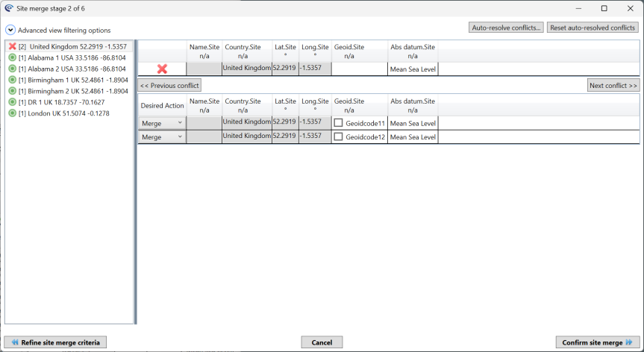This screenshot has width=644, height=352.
Task: Click Reset auto-resolved conflicts button
Action: [x=593, y=28]
